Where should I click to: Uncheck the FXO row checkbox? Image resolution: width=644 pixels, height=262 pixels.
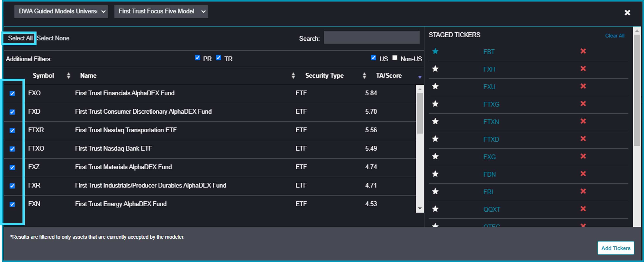[12, 93]
